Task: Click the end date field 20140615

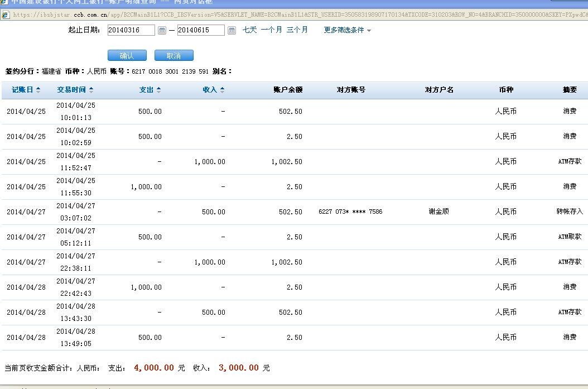Action: [x=200, y=30]
